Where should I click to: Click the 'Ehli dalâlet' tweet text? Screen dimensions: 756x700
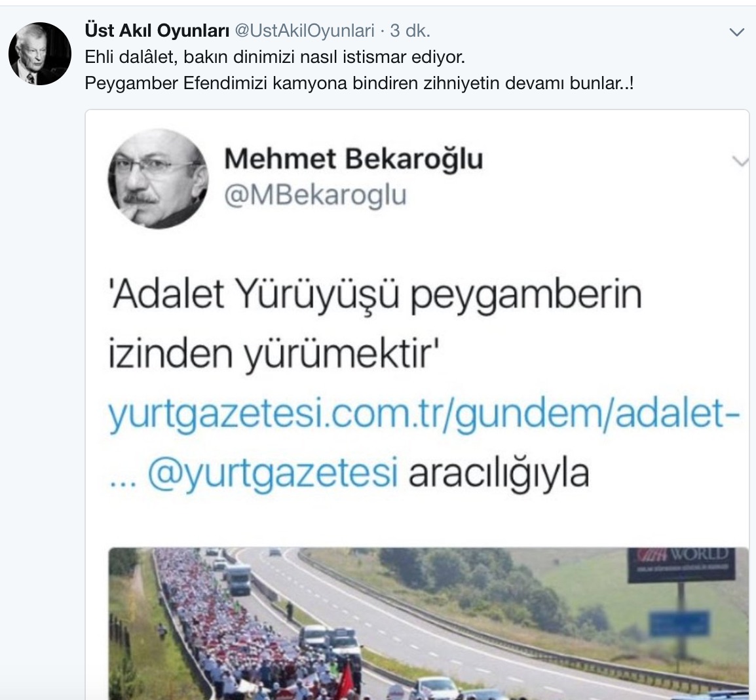275,58
